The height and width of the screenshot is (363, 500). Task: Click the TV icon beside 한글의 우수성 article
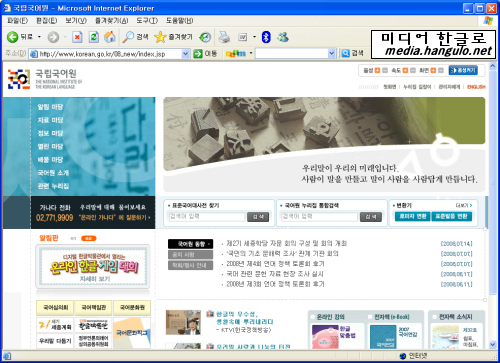(210, 314)
